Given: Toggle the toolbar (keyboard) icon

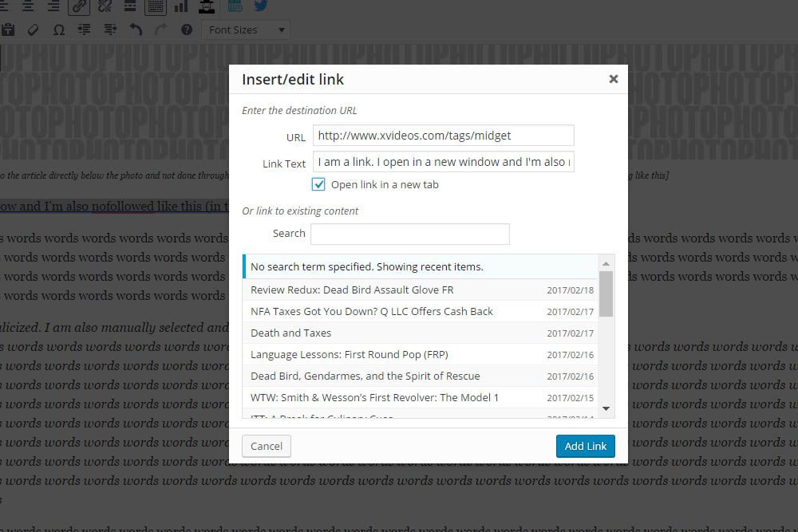Looking at the screenshot, I should [x=156, y=6].
